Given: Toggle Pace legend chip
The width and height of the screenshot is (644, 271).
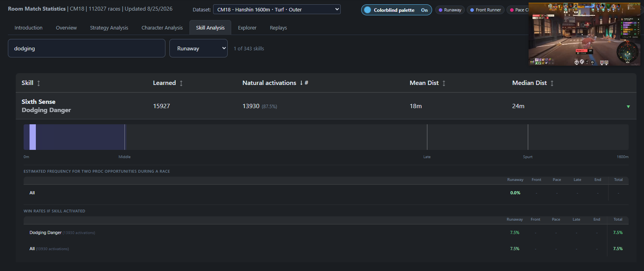Looking at the screenshot, I should tap(518, 10).
